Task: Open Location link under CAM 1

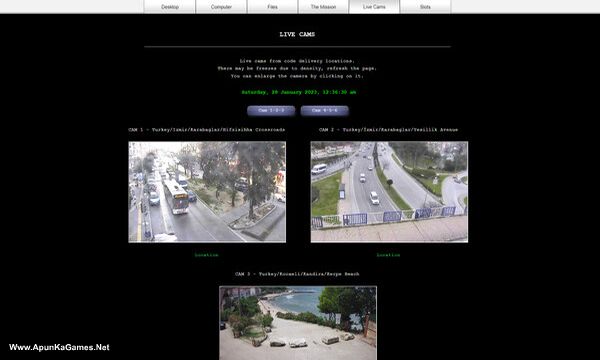Action: (x=207, y=255)
